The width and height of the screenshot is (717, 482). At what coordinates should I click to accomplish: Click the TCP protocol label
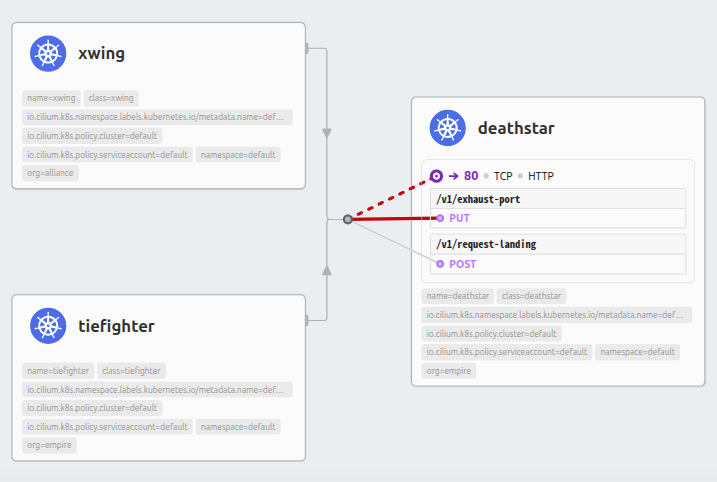coord(503,176)
